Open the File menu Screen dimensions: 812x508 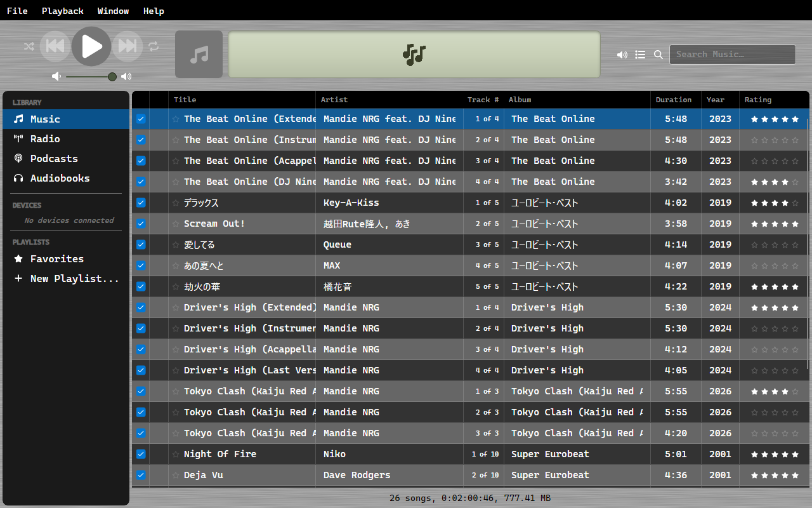pyautogui.click(x=17, y=11)
